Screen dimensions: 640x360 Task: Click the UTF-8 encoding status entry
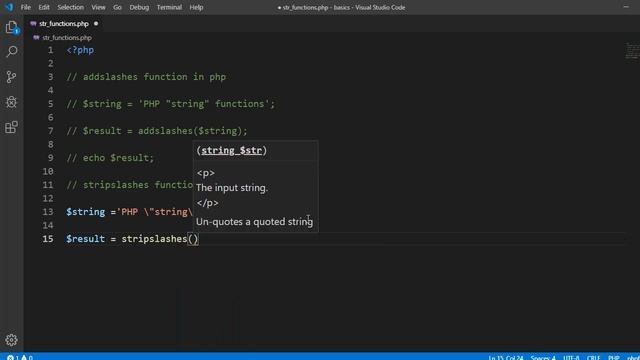click(571, 358)
